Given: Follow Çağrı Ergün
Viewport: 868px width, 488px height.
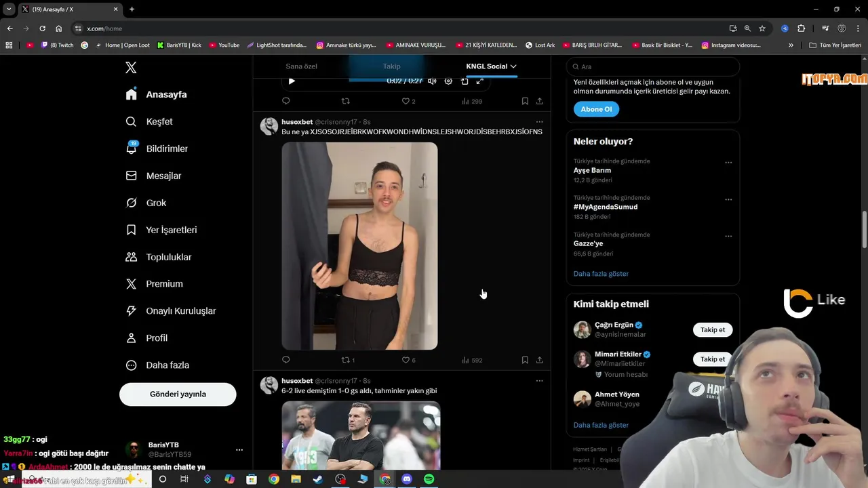Looking at the screenshot, I should 713,330.
